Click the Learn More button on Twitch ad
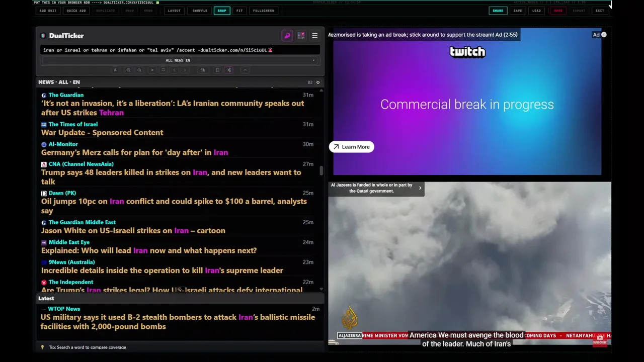The height and width of the screenshot is (362, 644). [x=352, y=147]
